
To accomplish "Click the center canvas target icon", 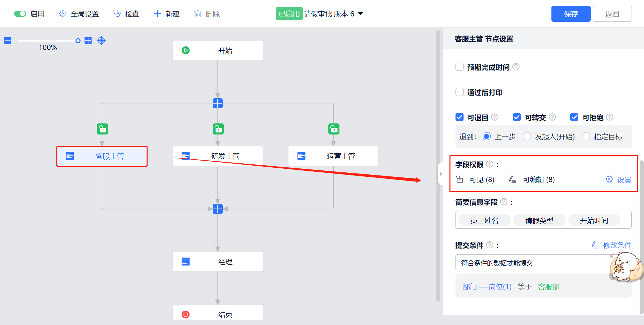I will click(x=101, y=41).
